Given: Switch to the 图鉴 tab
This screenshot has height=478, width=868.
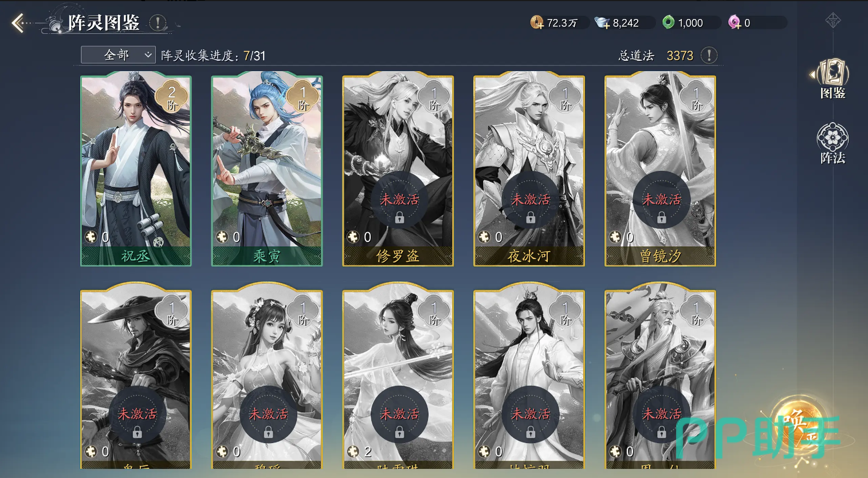Looking at the screenshot, I should point(832,79).
